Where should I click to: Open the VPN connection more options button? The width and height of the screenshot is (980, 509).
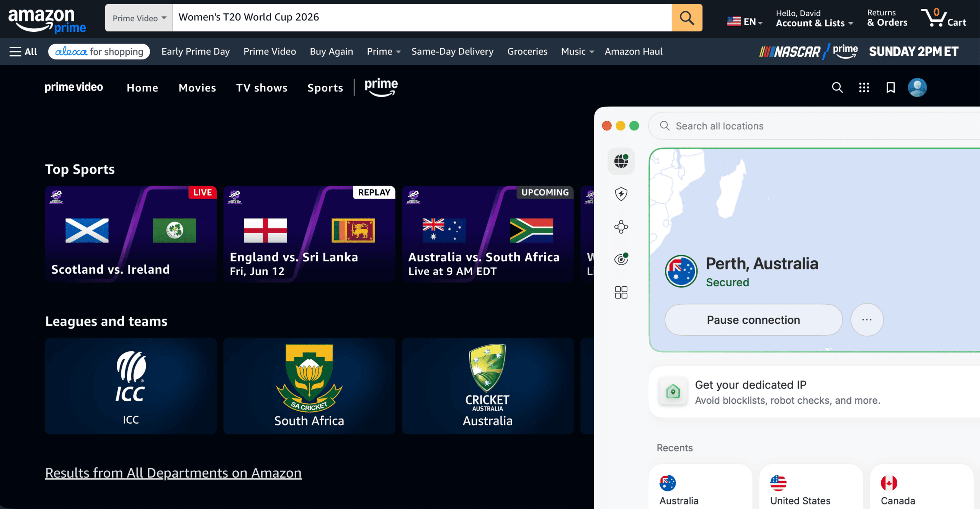[867, 320]
